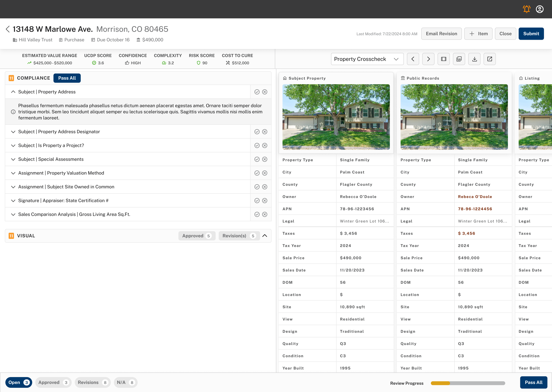Select the Revisions filter chip
This screenshot has width=552, height=392.
click(x=92, y=382)
